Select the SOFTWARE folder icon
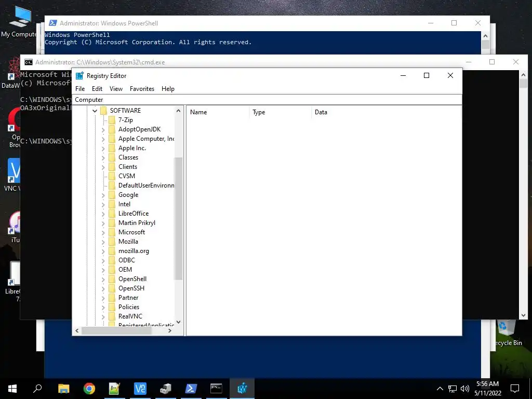Viewport: 532px width, 399px height. [104, 111]
